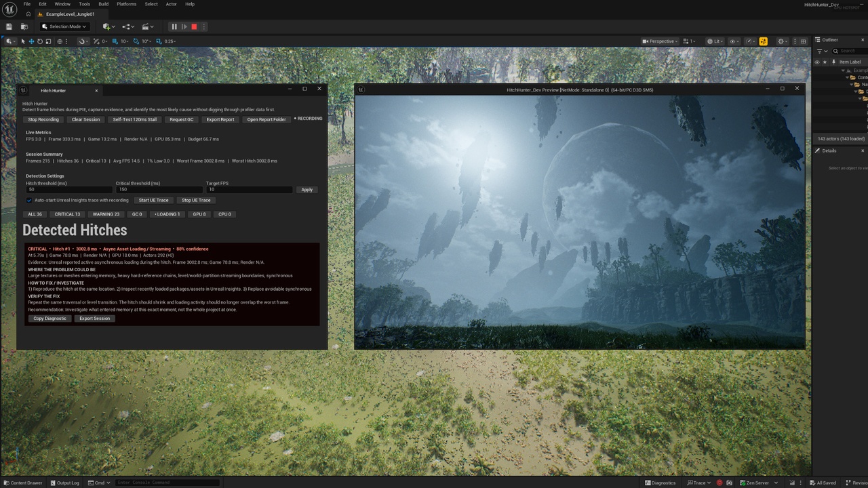Open the Actor menu

pyautogui.click(x=172, y=4)
